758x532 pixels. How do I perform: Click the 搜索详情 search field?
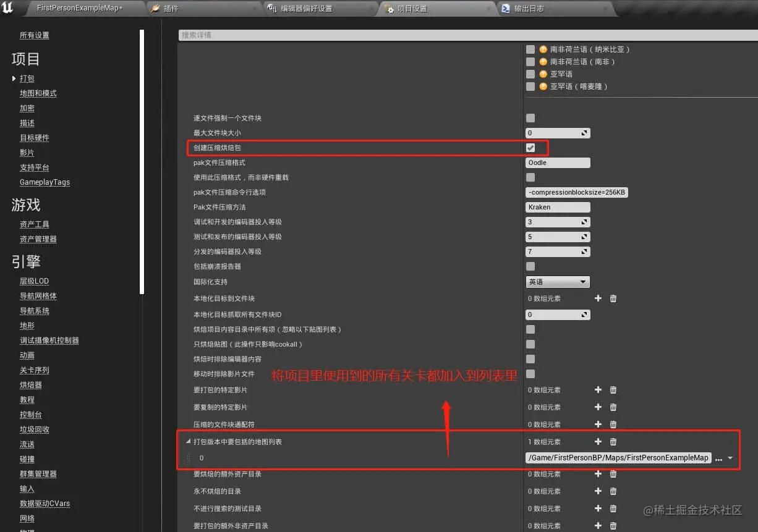[x=468, y=35]
